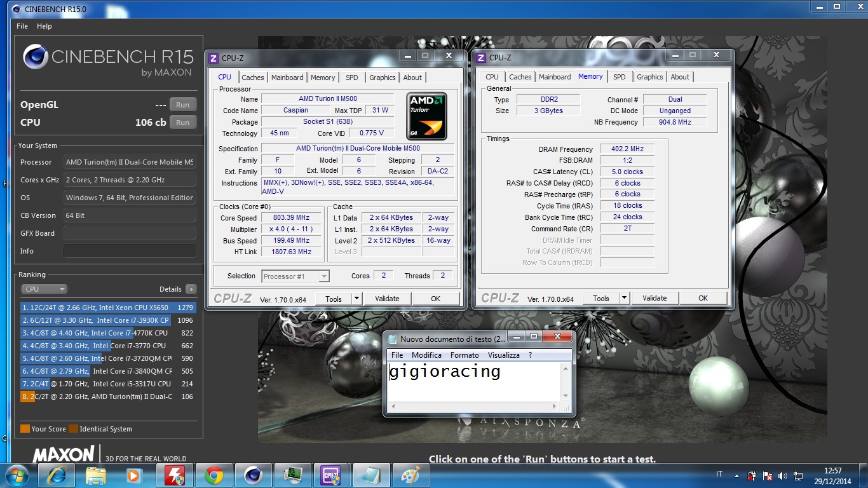This screenshot has width=868, height=488.
Task: Click the MAXON logo at bottom
Action: [64, 454]
